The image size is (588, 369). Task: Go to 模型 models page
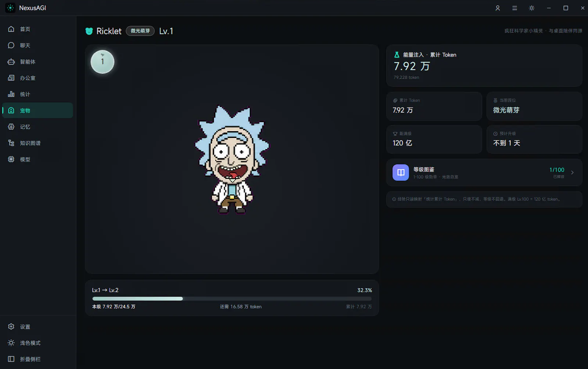[37, 159]
